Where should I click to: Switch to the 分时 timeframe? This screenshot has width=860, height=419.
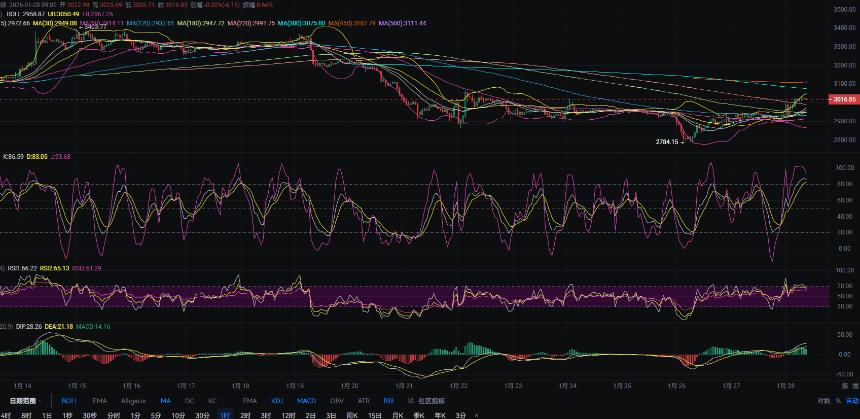coord(113,415)
